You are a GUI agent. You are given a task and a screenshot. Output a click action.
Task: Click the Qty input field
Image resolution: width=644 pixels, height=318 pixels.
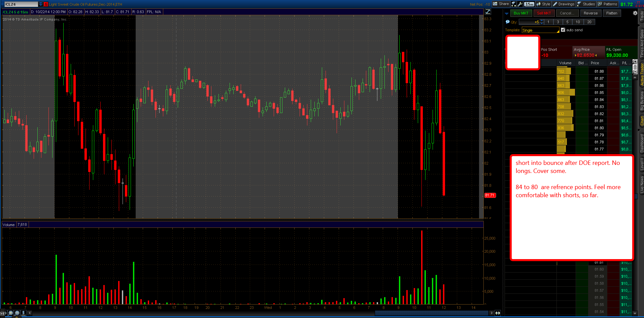pos(529,22)
